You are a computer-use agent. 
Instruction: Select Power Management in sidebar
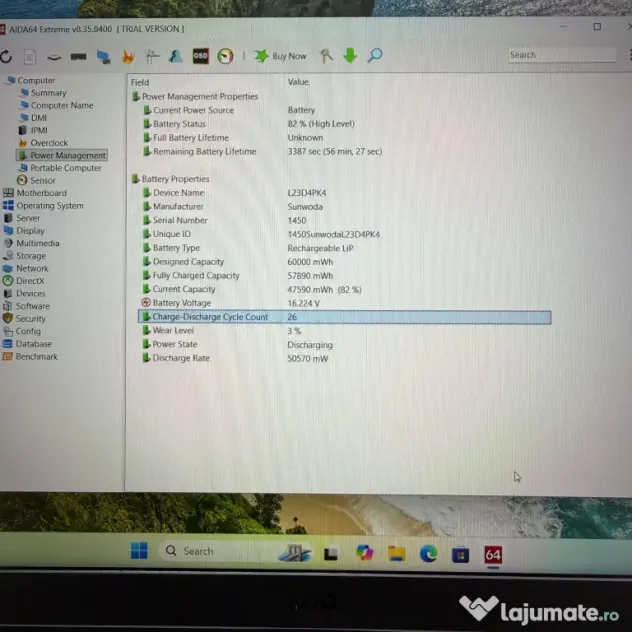pyautogui.click(x=62, y=155)
